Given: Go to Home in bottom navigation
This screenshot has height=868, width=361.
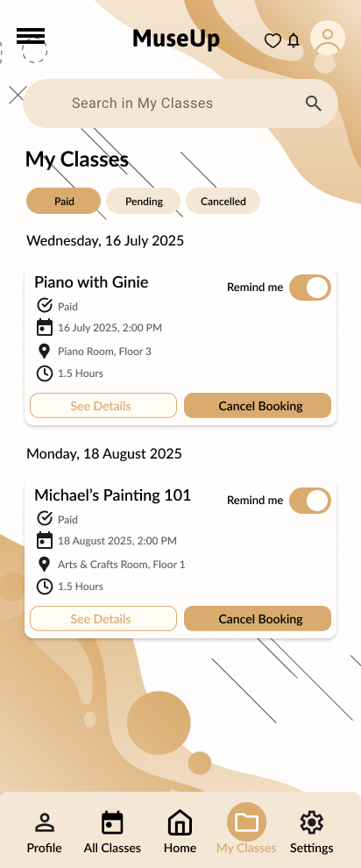Looking at the screenshot, I should click(180, 832).
